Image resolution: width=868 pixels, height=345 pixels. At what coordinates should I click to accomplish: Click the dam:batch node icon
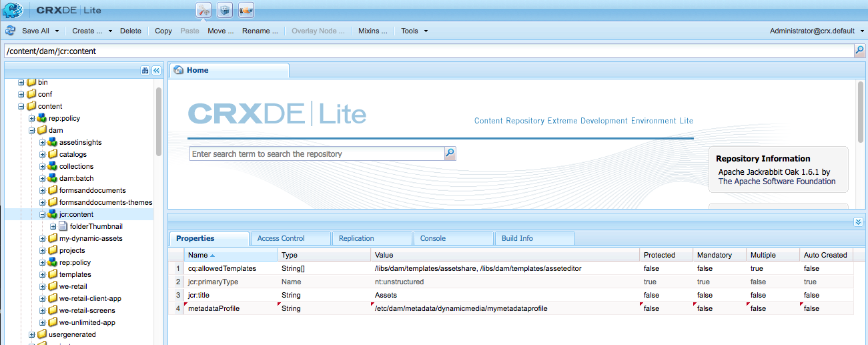click(52, 178)
